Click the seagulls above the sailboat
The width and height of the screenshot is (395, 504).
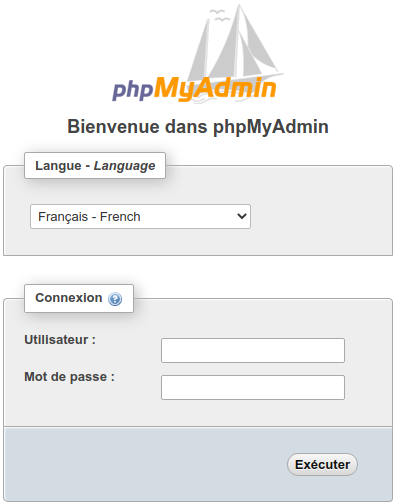click(219, 15)
